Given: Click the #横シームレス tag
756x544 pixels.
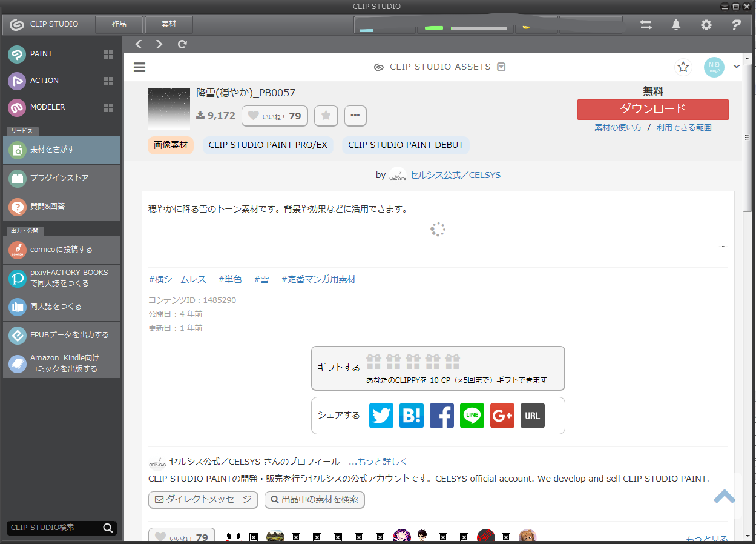Looking at the screenshot, I should tap(177, 279).
